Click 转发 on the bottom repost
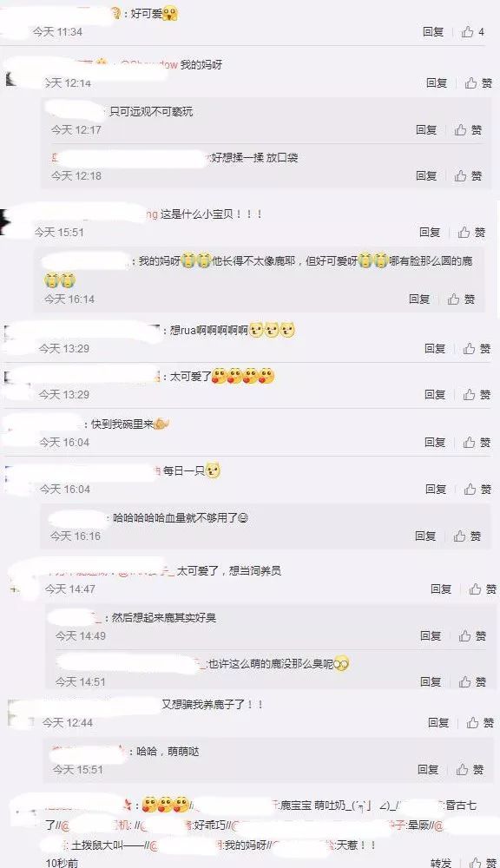The image size is (500, 868). [441, 863]
